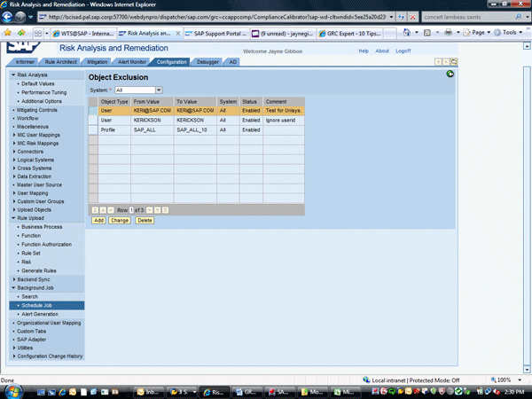Click the red Stop icon beside address bar
Image resolution: width=532 pixels, height=399 pixels.
[x=412, y=17]
